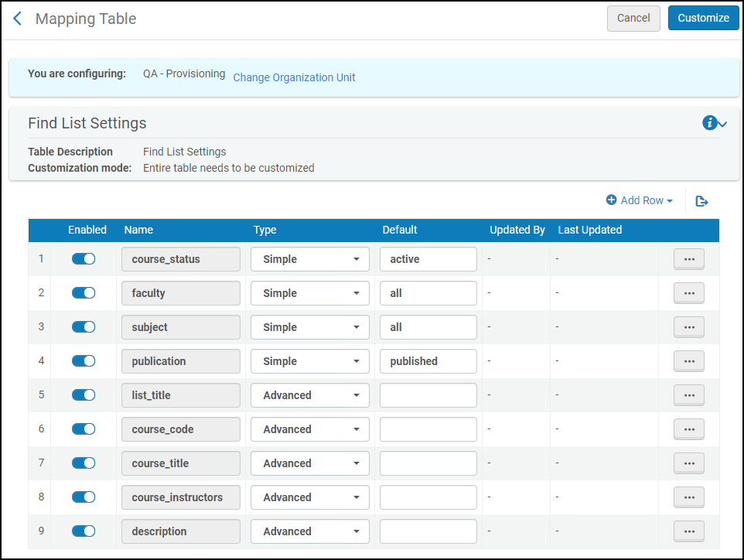This screenshot has width=744, height=560.
Task: Open row actions menu for course_status
Action: point(688,259)
